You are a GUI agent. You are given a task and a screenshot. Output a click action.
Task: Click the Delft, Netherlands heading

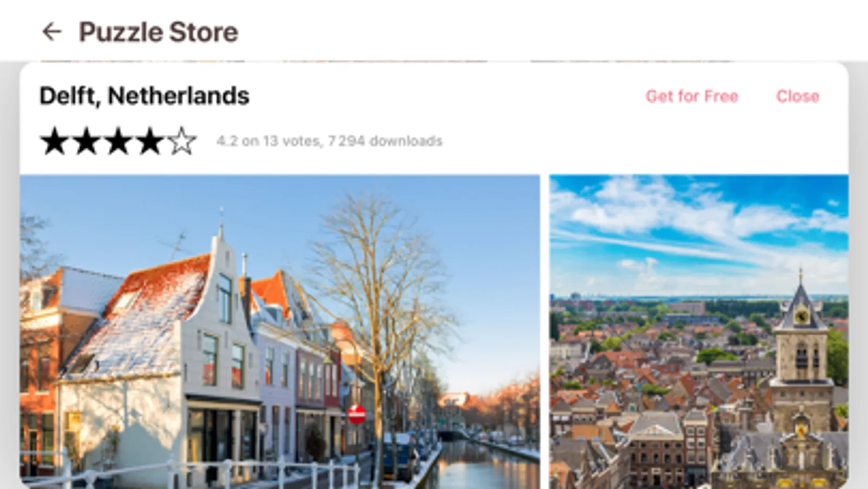point(144,96)
